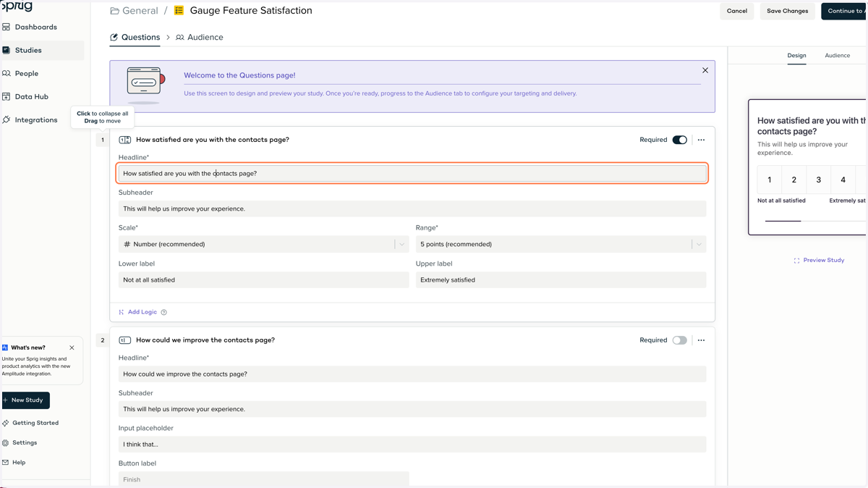The width and height of the screenshot is (868, 488).
Task: Select rating 1 in the preview
Action: [x=770, y=180]
